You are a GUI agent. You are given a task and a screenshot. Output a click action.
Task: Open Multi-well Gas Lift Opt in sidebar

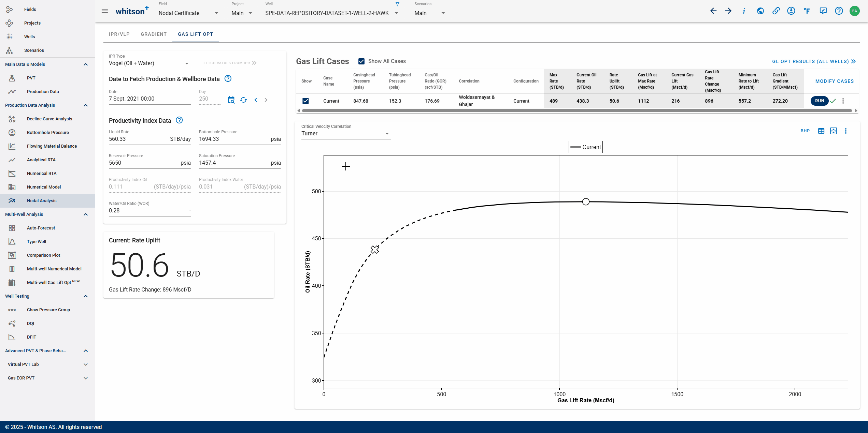47,282
